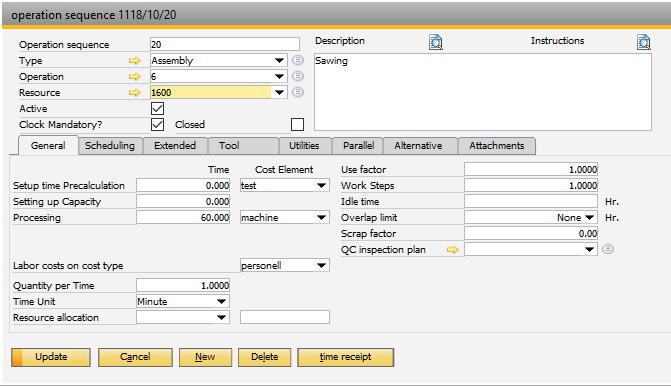Screen dimensions: 671x386
Task: Open the Overlap limit None dropdown
Action: coord(589,217)
